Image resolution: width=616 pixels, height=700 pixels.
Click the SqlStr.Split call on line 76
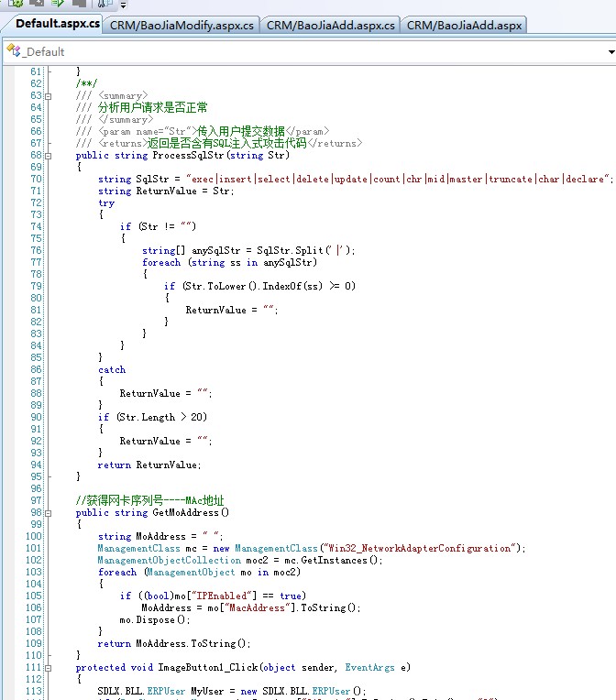[305, 251]
